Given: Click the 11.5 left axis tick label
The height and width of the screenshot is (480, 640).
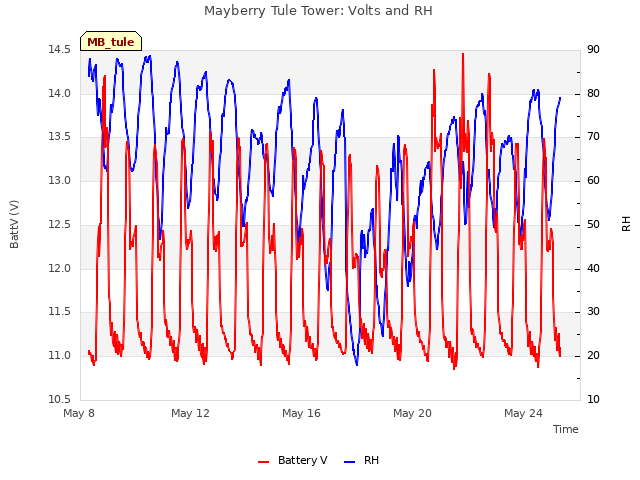Looking at the screenshot, I should pos(59,312).
